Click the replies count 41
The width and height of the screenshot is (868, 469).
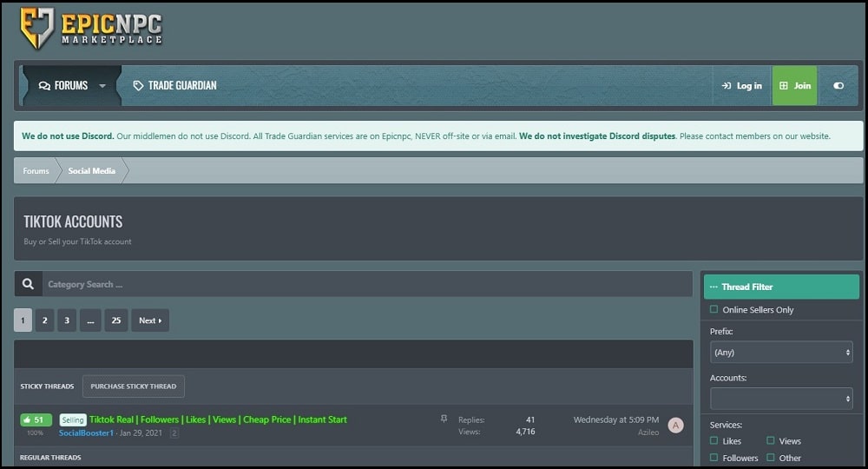(530, 419)
